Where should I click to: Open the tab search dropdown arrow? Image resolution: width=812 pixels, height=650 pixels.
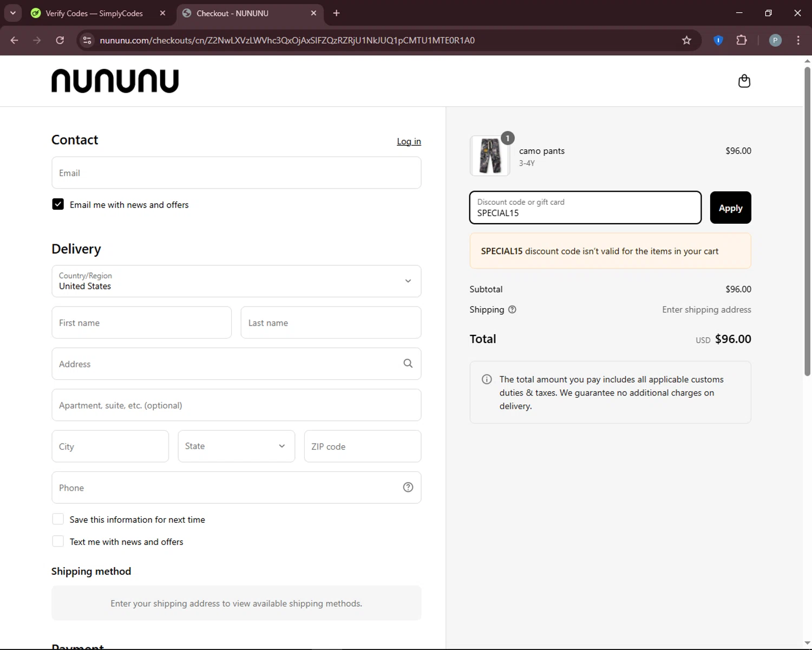click(x=12, y=13)
